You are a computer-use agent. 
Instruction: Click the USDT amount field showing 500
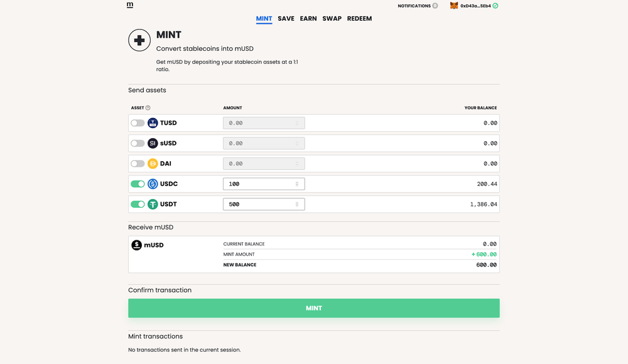(x=264, y=204)
